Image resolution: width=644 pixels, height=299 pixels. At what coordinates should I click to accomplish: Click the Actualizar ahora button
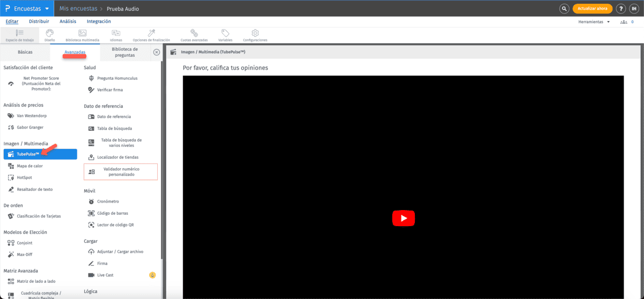pos(592,9)
